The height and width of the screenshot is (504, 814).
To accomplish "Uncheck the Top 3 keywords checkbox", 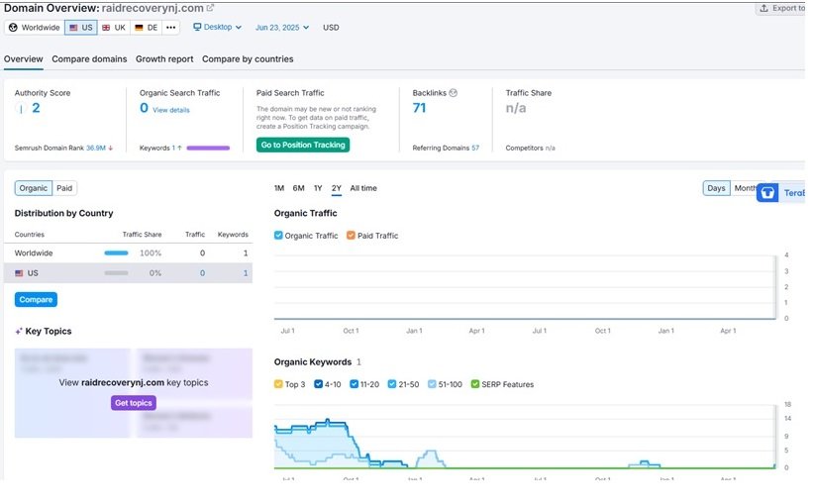I will (x=278, y=384).
